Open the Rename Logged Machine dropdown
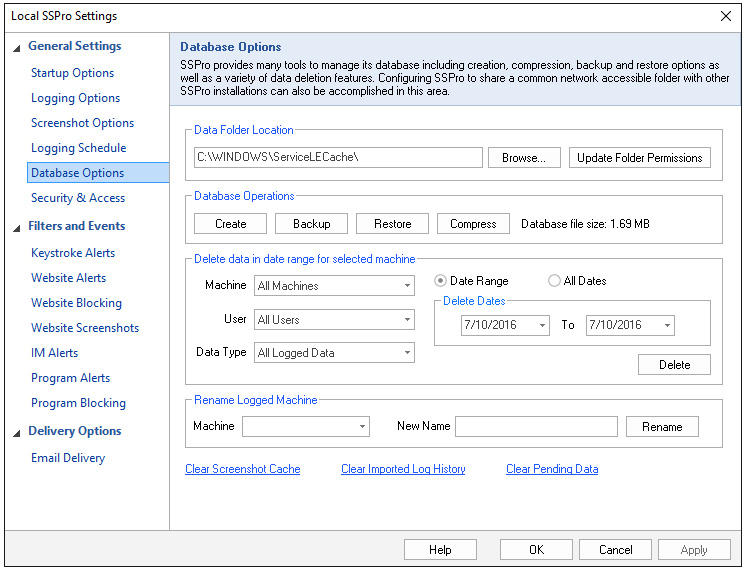The image size is (747, 571). (306, 426)
